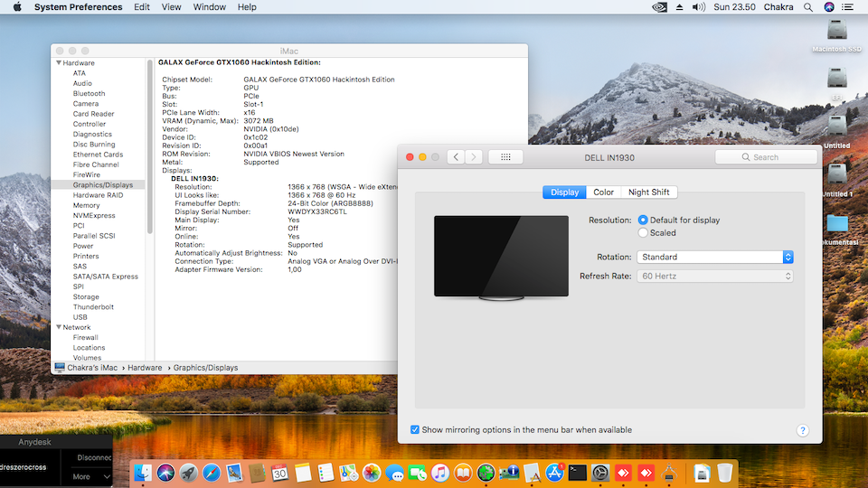
Task: Select Default for display resolution
Action: [643, 220]
